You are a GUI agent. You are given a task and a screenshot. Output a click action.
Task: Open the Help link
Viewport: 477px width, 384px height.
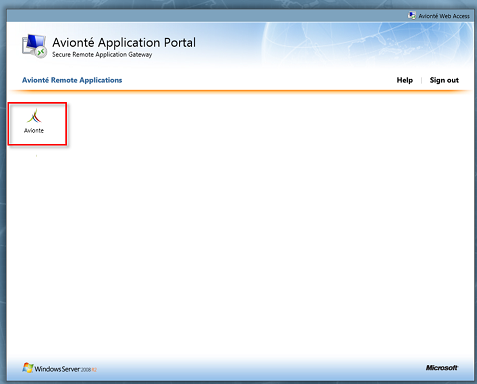click(x=405, y=80)
